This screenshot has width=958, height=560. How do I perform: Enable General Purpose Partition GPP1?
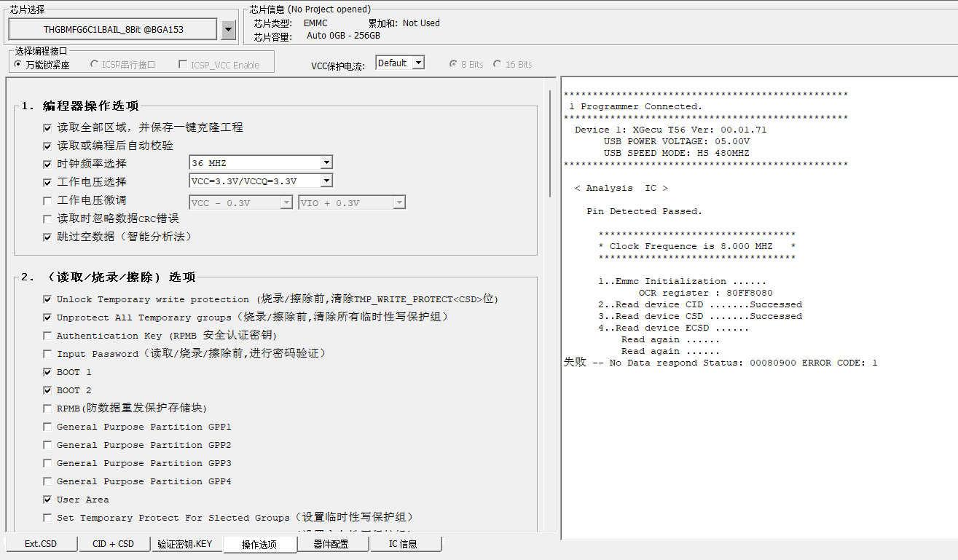(x=47, y=427)
